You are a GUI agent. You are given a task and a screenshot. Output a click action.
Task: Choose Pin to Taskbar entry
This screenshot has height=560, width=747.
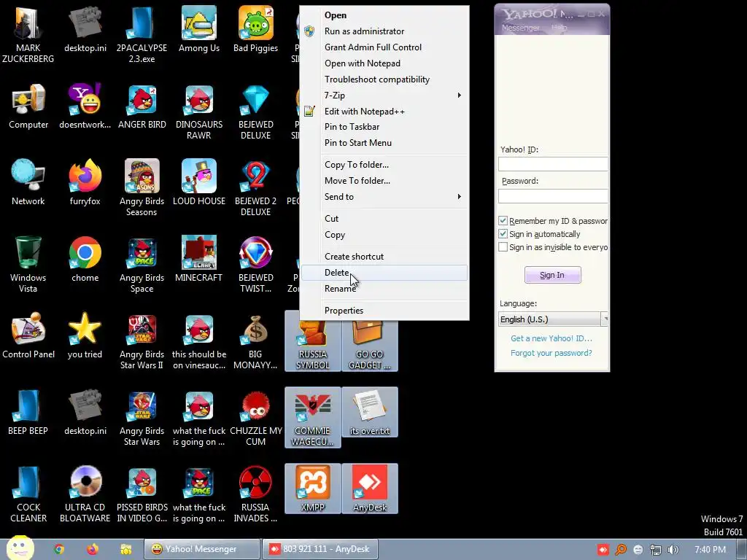(x=384, y=127)
